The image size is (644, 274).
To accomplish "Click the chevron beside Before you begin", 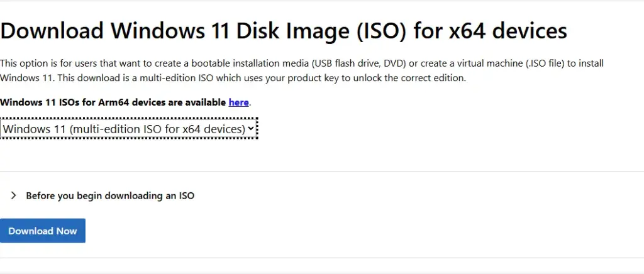I will point(14,195).
